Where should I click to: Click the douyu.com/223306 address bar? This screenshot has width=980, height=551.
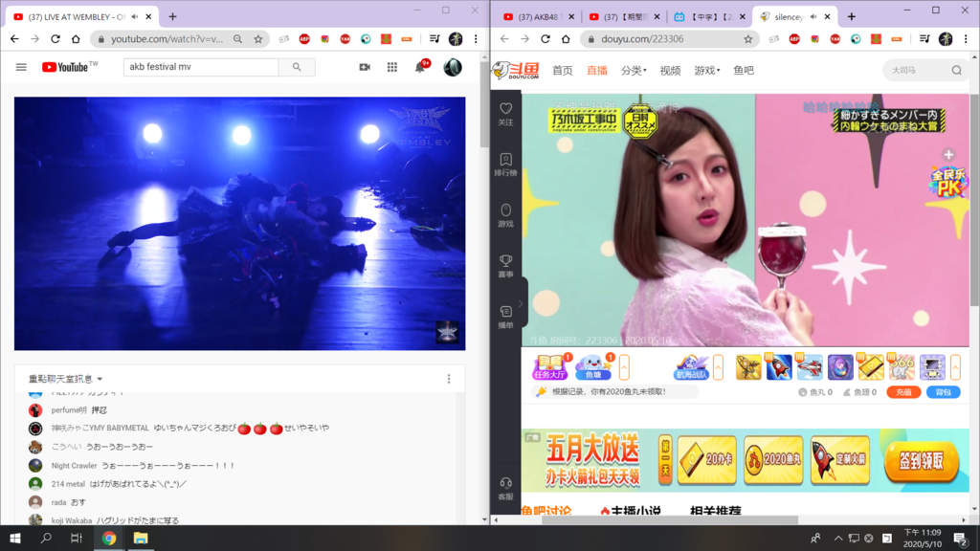click(x=669, y=38)
